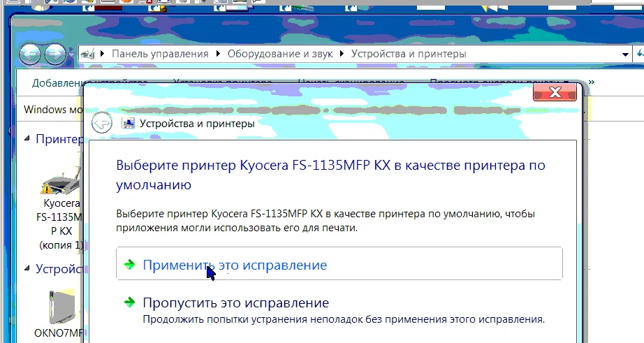
Task: Click the Explorer Forward navigation button
Action: click(55, 54)
